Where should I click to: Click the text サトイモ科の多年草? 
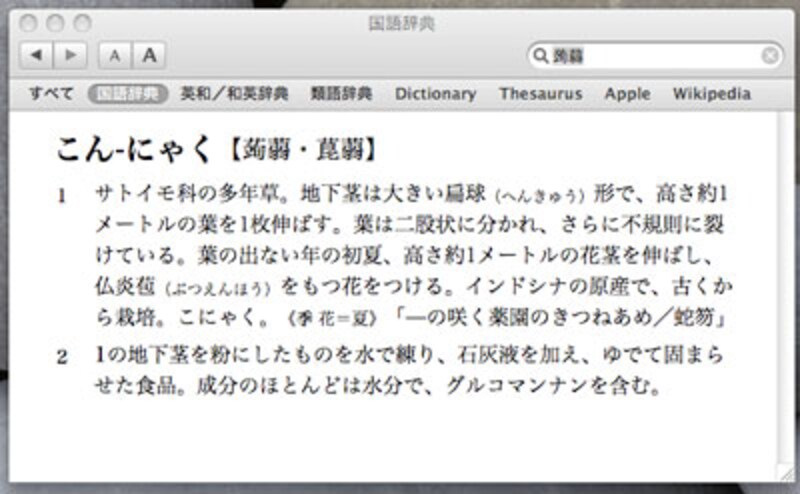pos(186,194)
